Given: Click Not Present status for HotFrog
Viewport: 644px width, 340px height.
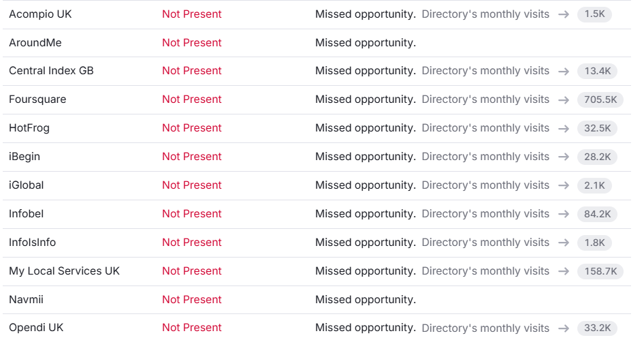Looking at the screenshot, I should pyautogui.click(x=192, y=128).
